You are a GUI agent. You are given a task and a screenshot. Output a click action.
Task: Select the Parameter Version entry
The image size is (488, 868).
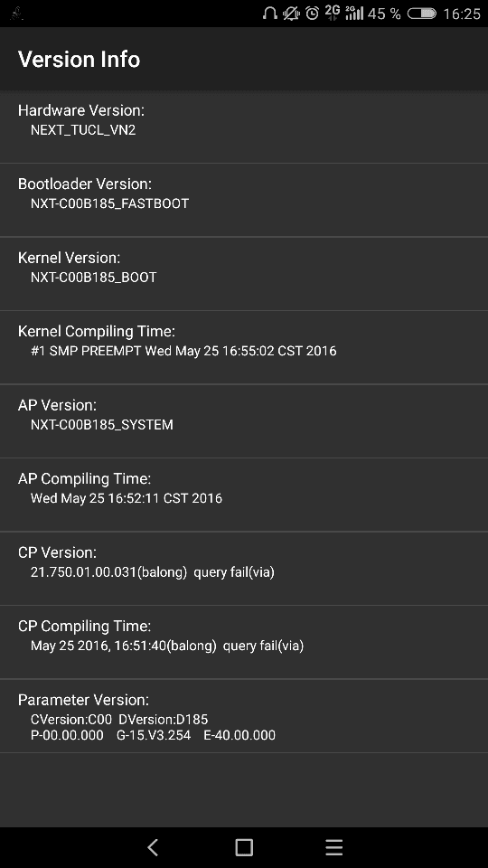244,716
